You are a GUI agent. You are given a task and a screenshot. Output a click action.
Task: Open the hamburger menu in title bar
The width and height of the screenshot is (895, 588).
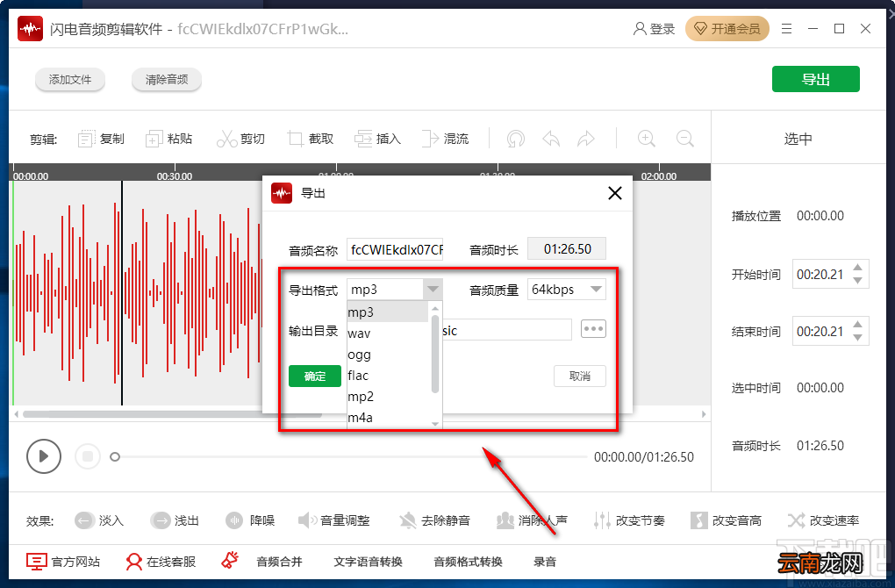[786, 29]
